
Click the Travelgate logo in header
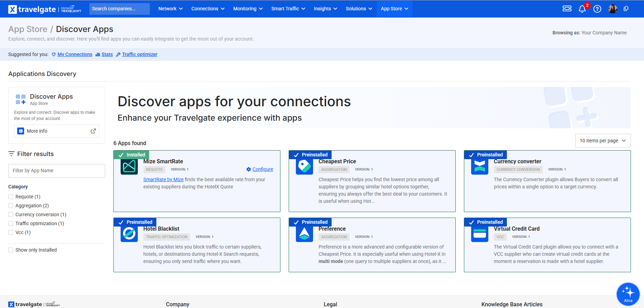pos(45,9)
